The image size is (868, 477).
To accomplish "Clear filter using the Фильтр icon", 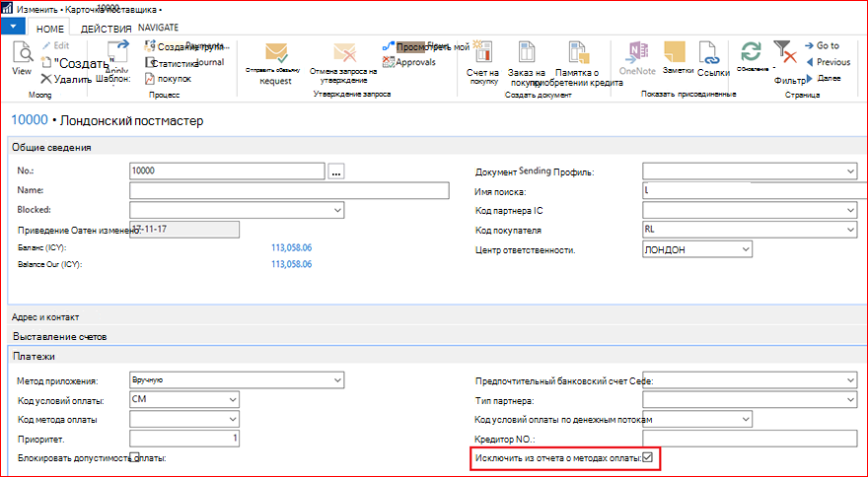I will coord(785,51).
